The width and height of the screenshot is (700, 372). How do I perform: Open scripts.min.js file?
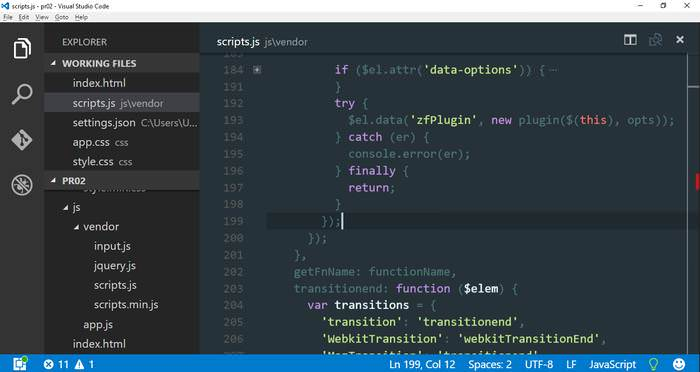tap(126, 305)
